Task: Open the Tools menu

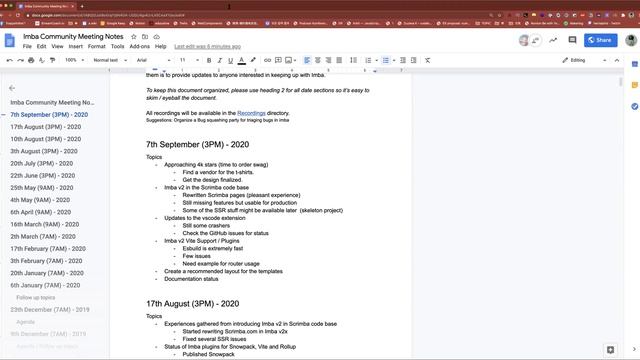Action: [x=118, y=47]
